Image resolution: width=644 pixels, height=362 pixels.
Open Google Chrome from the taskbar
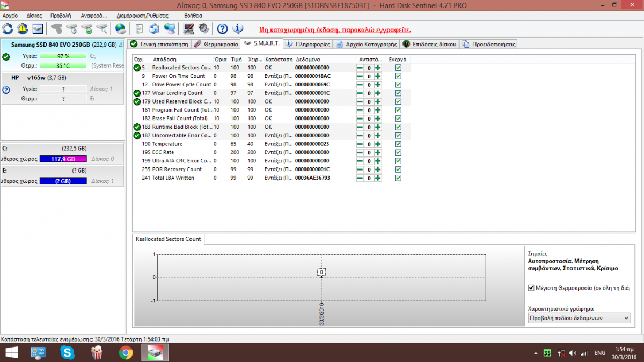click(x=126, y=353)
